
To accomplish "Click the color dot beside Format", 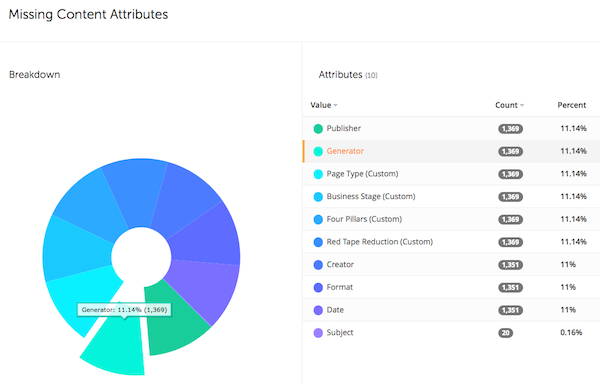I will [x=318, y=287].
